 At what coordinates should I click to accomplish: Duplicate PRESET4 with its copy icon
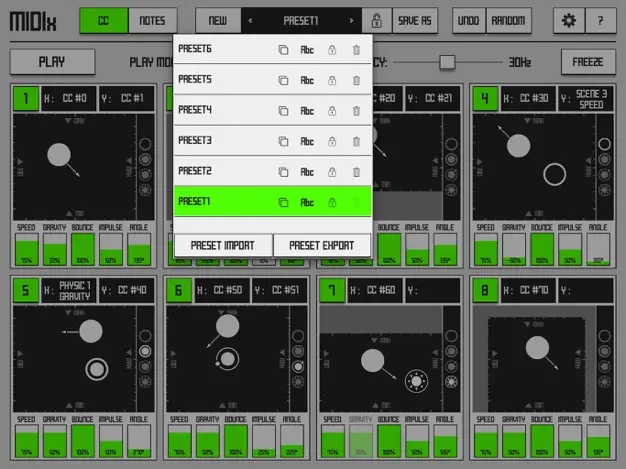[x=283, y=111]
